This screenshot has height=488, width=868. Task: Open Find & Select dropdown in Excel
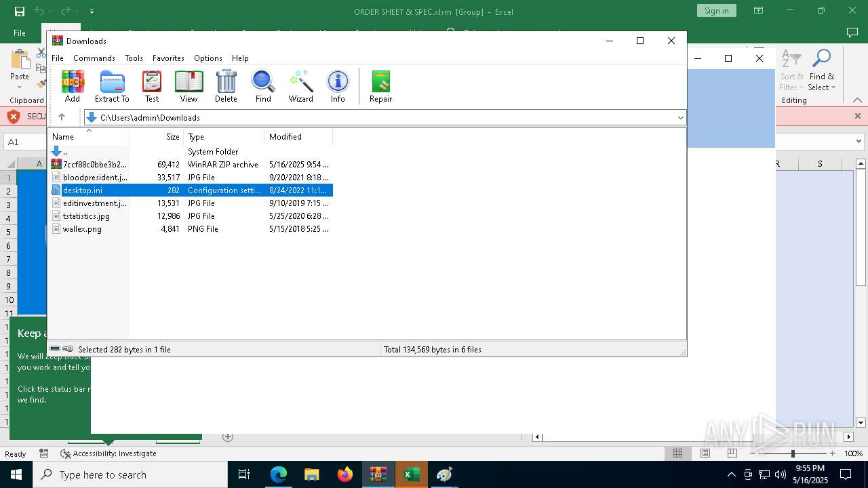[x=821, y=70]
